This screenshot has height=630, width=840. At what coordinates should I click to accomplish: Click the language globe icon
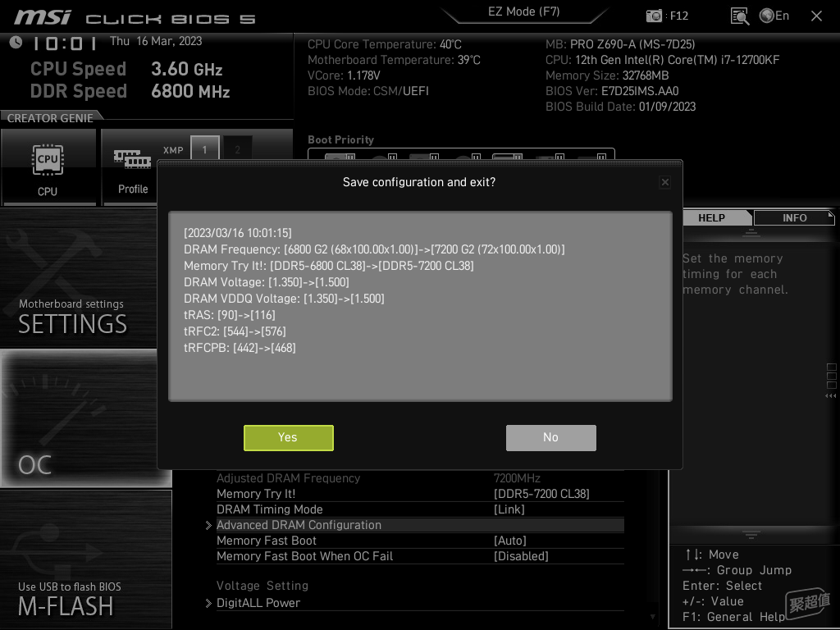pyautogui.click(x=767, y=16)
